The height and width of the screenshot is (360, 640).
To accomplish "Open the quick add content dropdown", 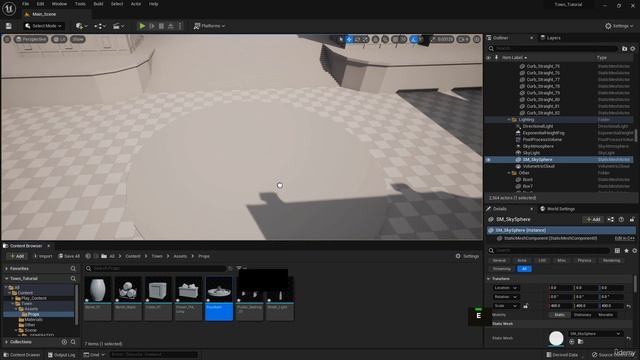I will pyautogui.click(x=82, y=26).
